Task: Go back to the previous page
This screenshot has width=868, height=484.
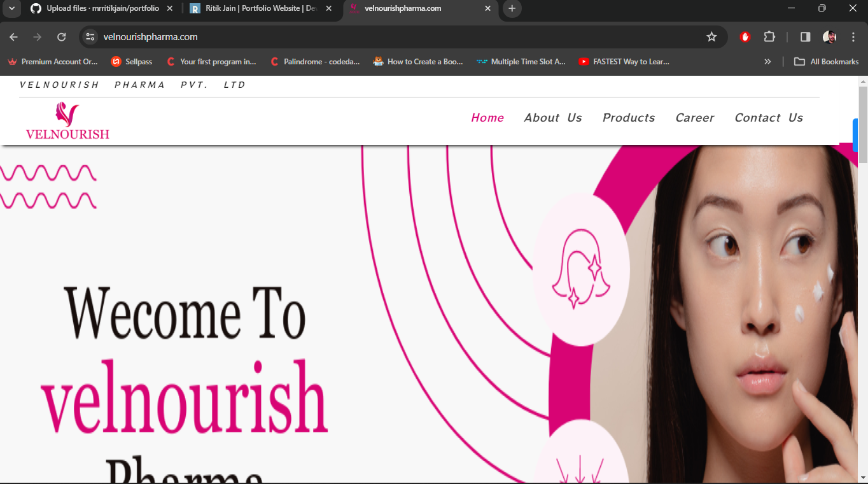Action: (13, 37)
